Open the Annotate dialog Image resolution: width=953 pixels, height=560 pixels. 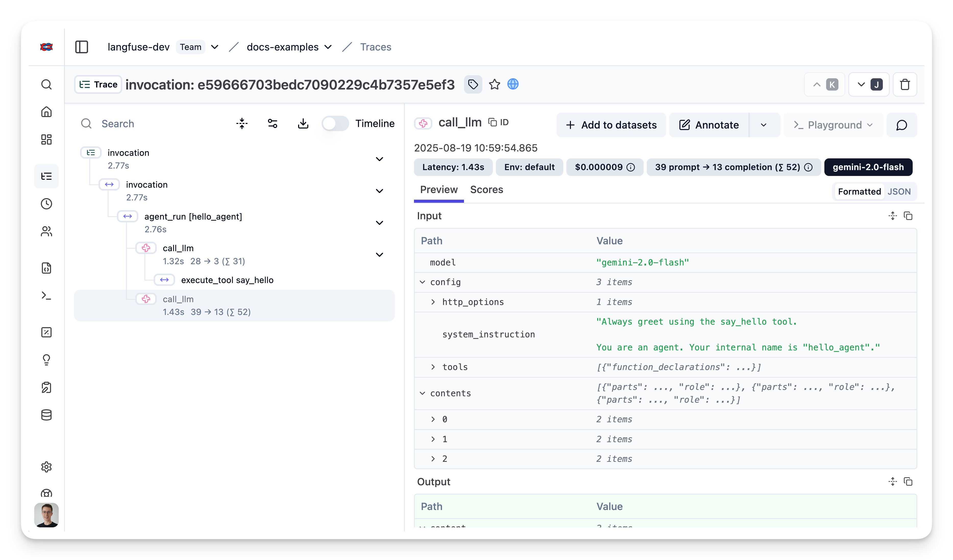click(708, 125)
